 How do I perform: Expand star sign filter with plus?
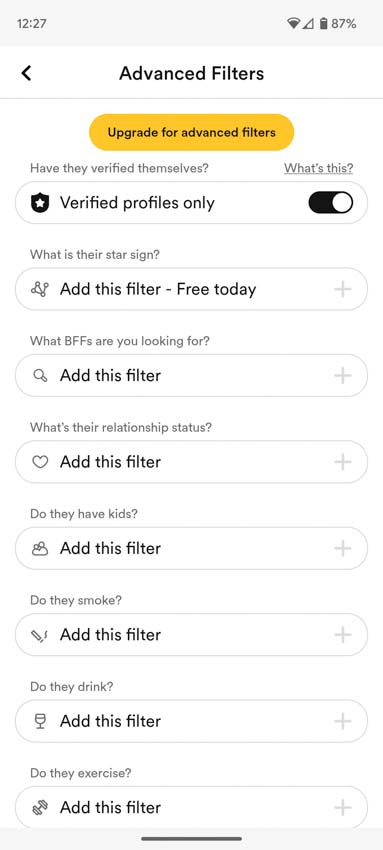point(342,289)
